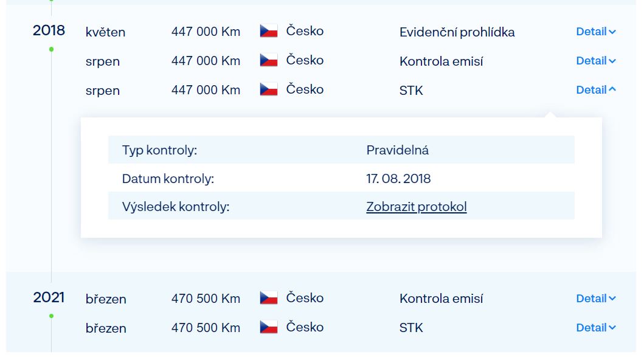Select the year label 2021
The image size is (644, 357).
pyautogui.click(x=49, y=297)
